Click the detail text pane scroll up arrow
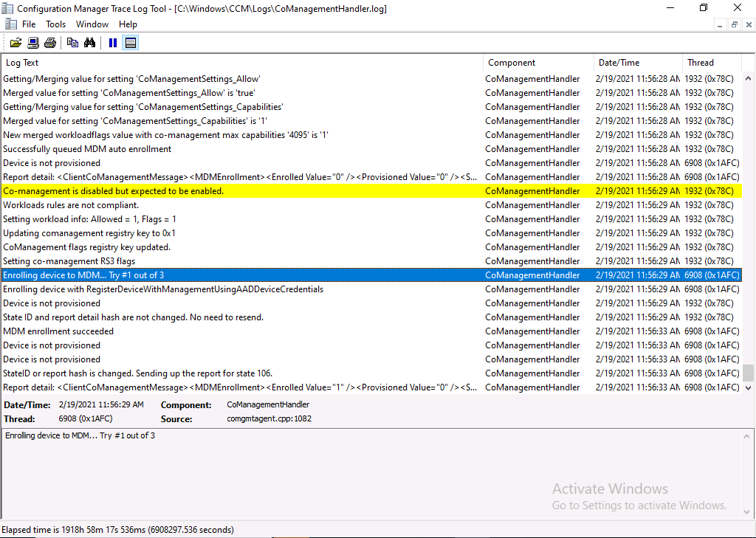This screenshot has height=538, width=756. point(749,436)
